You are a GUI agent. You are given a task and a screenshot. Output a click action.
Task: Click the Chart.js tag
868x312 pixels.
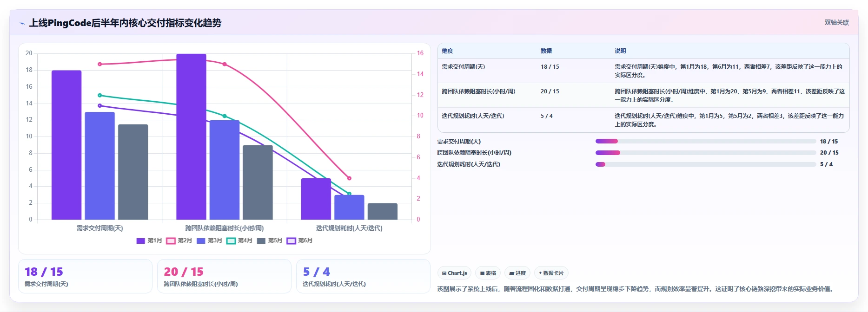(454, 273)
